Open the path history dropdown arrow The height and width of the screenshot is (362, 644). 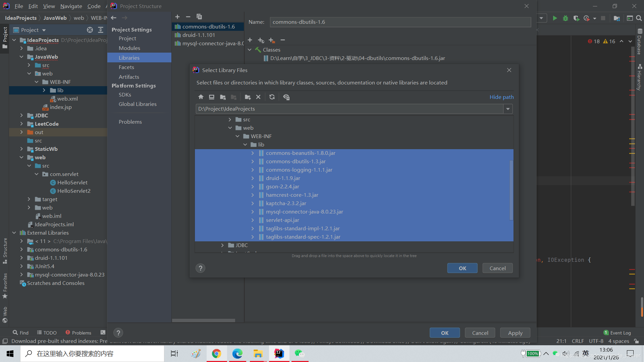[x=508, y=109]
